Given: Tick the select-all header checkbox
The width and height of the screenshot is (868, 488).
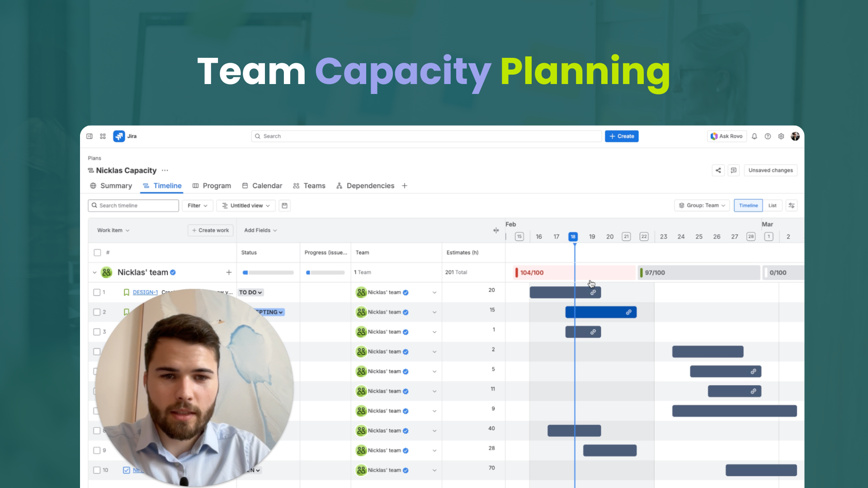Looking at the screenshot, I should pyautogui.click(x=97, y=253).
